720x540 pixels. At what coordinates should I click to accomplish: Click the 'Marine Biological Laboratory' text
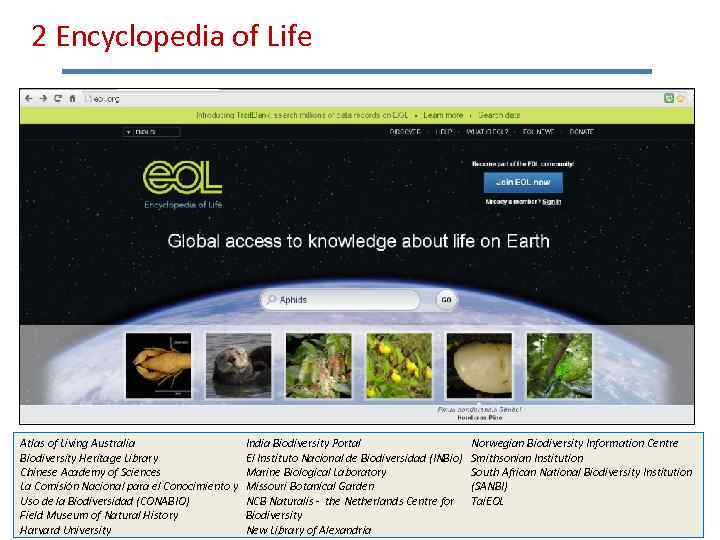pyautogui.click(x=316, y=472)
